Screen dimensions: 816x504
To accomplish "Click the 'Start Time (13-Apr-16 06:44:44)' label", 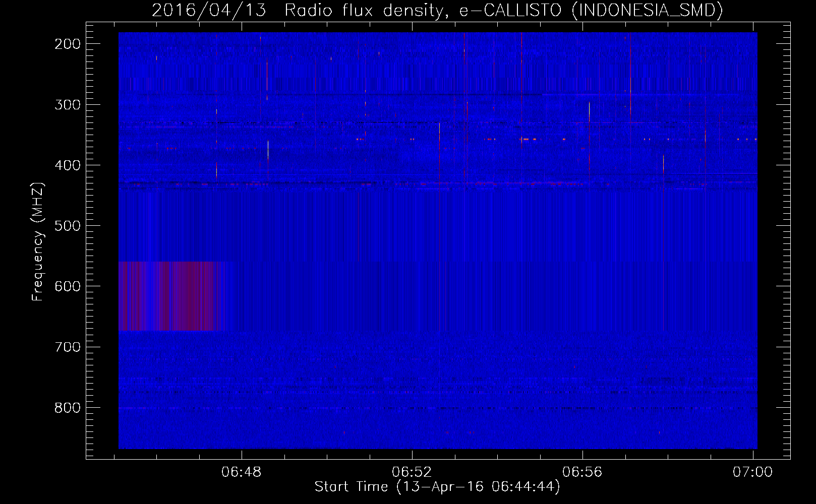I will coord(437,487).
